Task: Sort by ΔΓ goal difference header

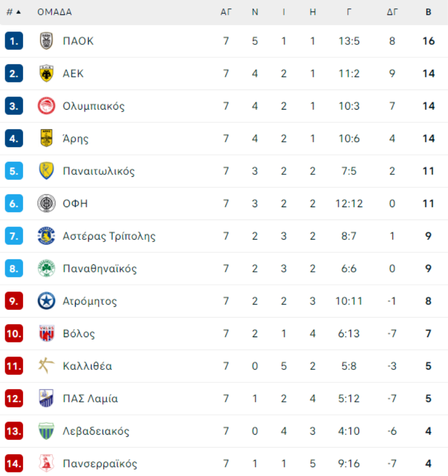Action: [x=392, y=12]
